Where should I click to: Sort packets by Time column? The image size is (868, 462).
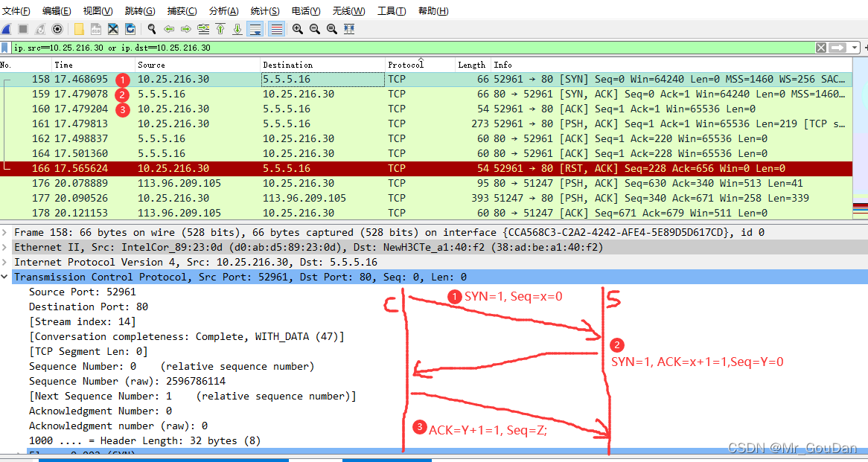(x=94, y=65)
